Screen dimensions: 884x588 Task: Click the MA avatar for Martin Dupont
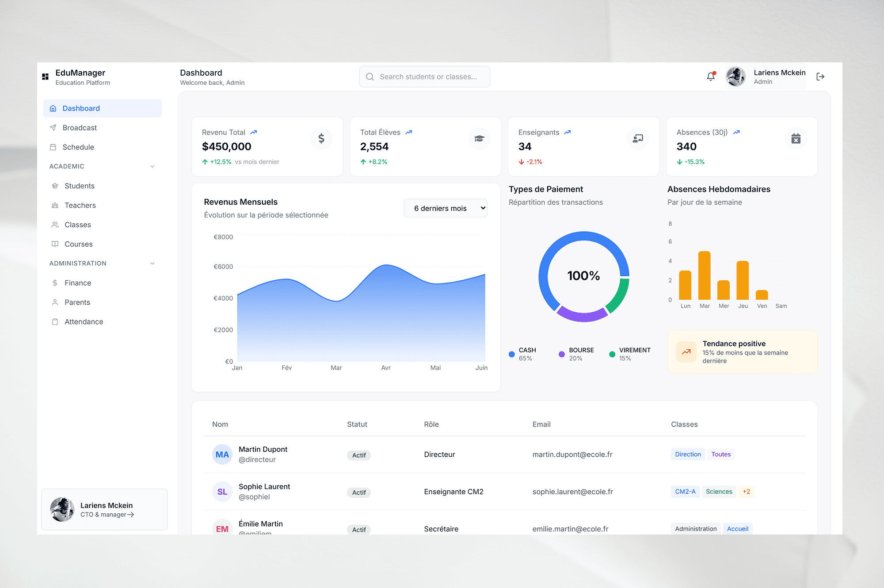coord(222,454)
